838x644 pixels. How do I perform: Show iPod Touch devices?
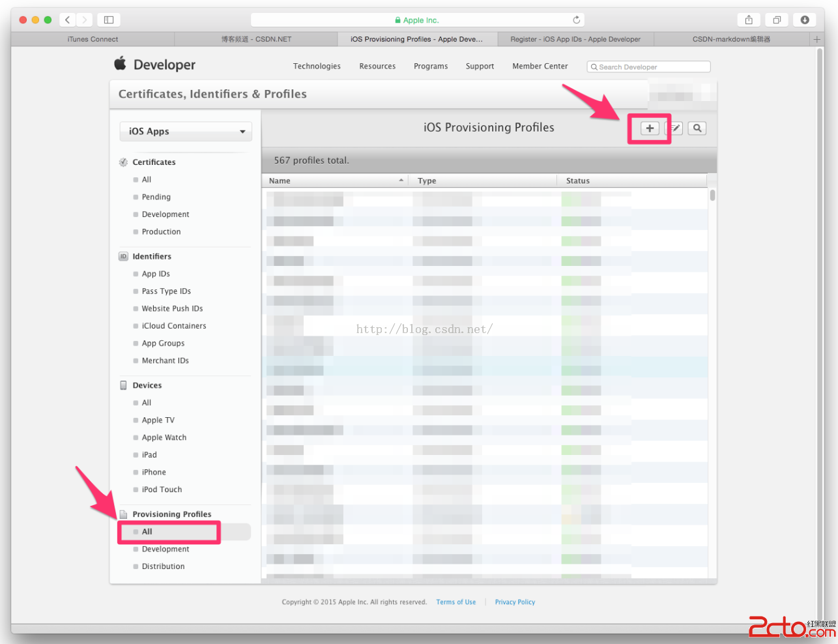pos(162,490)
